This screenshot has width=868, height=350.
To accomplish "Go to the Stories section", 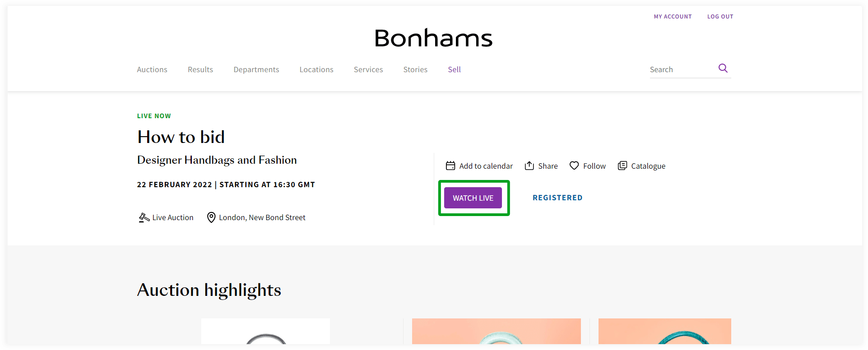I will [x=415, y=69].
